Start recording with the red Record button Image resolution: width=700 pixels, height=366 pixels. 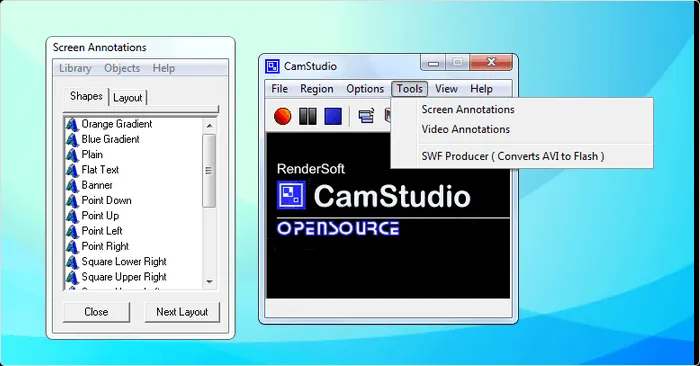point(283,116)
